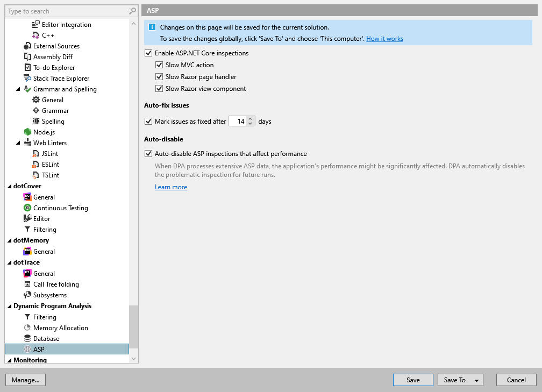The width and height of the screenshot is (542, 392).
Task: Open the Subsystems icon under dotTrace
Action: (28, 295)
